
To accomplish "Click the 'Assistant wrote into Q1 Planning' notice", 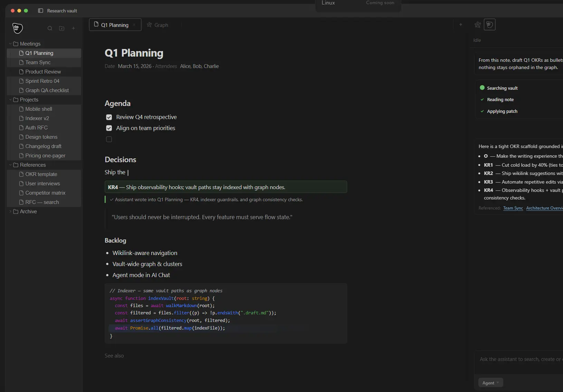I will 206,199.
